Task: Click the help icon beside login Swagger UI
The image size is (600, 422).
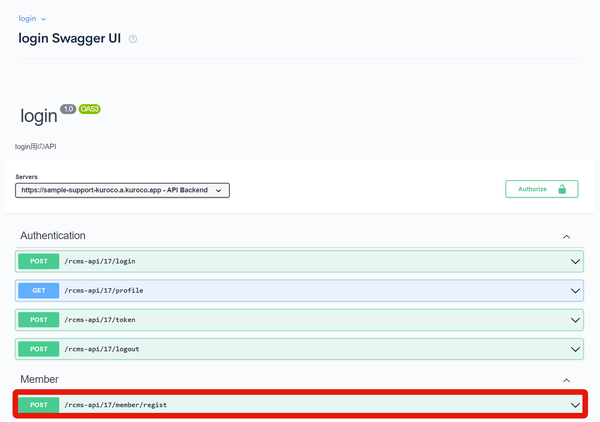Action: click(133, 39)
